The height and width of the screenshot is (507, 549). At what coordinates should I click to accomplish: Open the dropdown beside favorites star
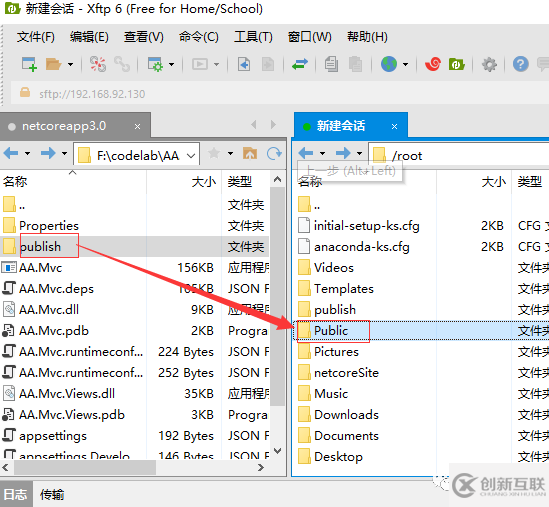coord(230,153)
